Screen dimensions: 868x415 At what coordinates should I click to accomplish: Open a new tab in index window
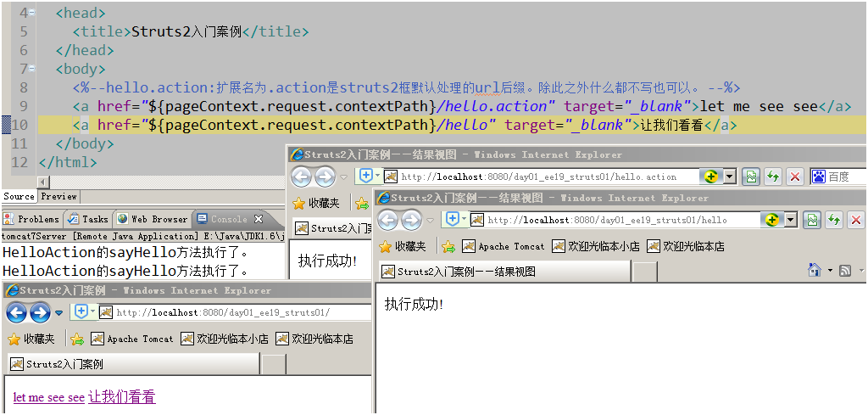[x=274, y=365]
